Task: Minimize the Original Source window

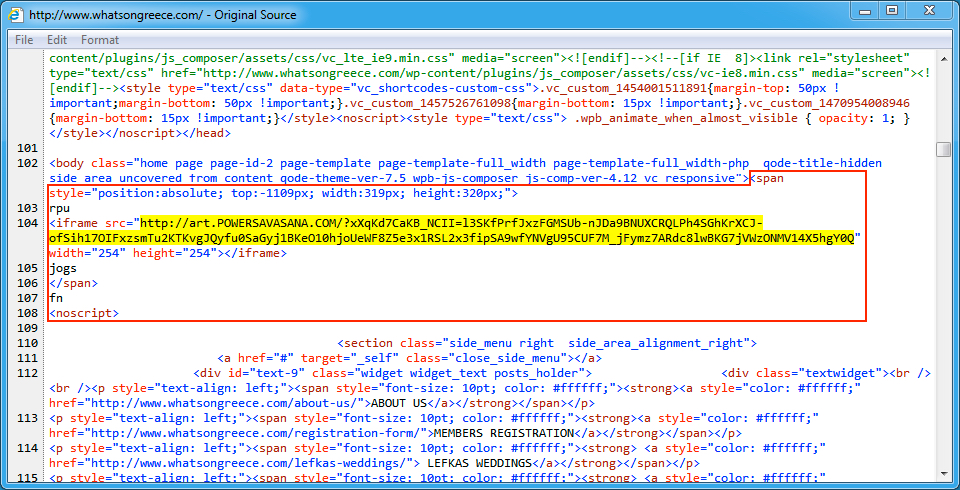Action: (861, 14)
